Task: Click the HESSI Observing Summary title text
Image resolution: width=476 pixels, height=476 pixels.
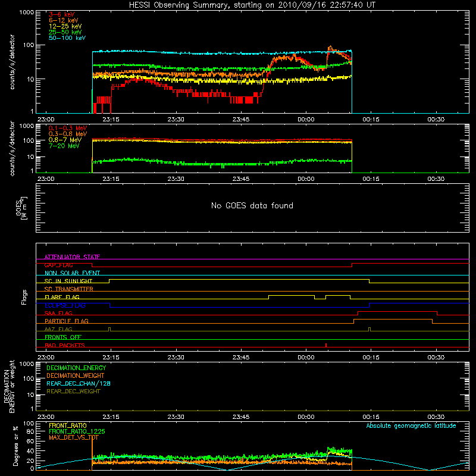Action: [252, 5]
